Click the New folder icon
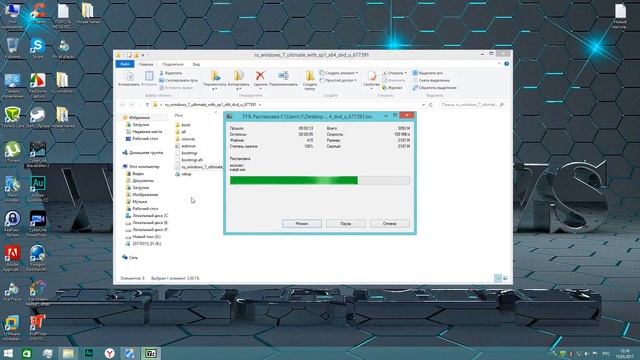640x360 pixels. [310, 76]
